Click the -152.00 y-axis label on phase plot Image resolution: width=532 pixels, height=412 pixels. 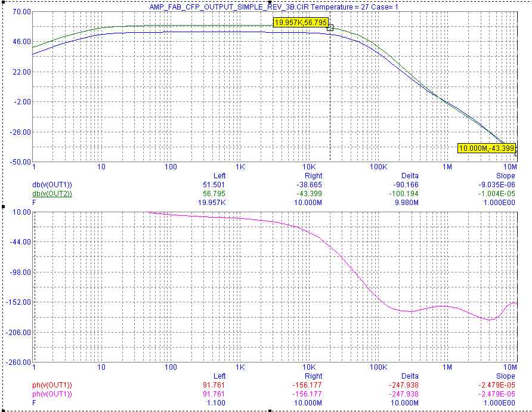pos(18,302)
